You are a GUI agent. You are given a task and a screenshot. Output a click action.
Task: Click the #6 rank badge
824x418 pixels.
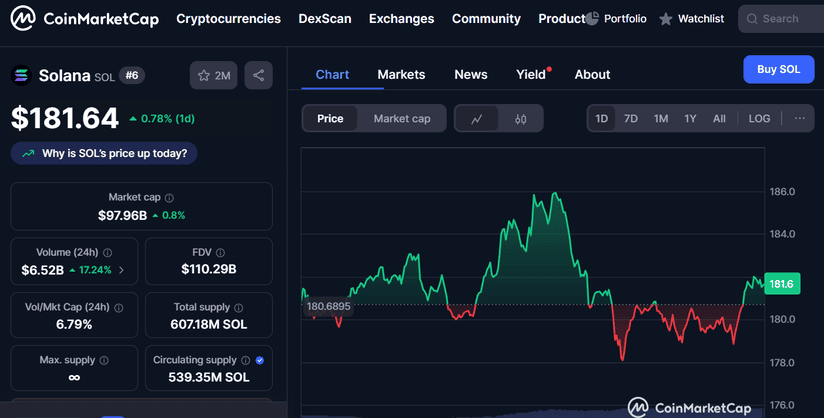coord(132,75)
